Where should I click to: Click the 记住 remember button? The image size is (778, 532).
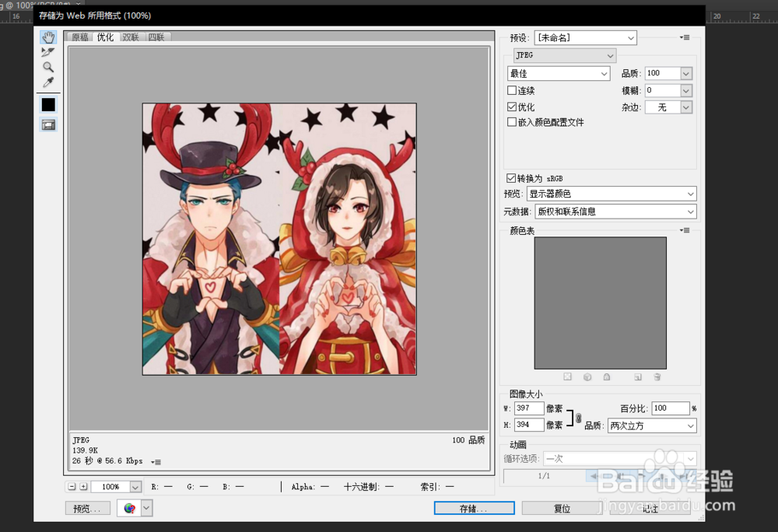[x=650, y=508]
